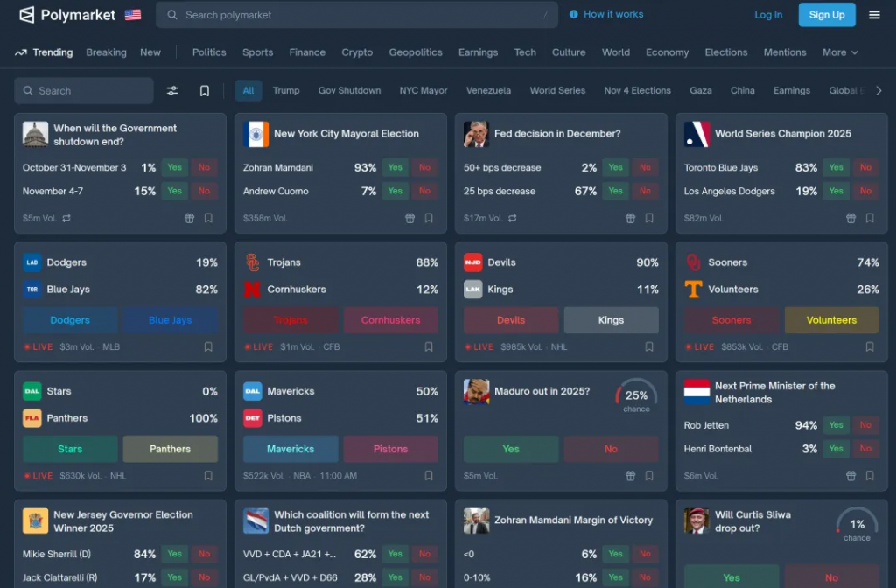Open the How it works link

606,15
